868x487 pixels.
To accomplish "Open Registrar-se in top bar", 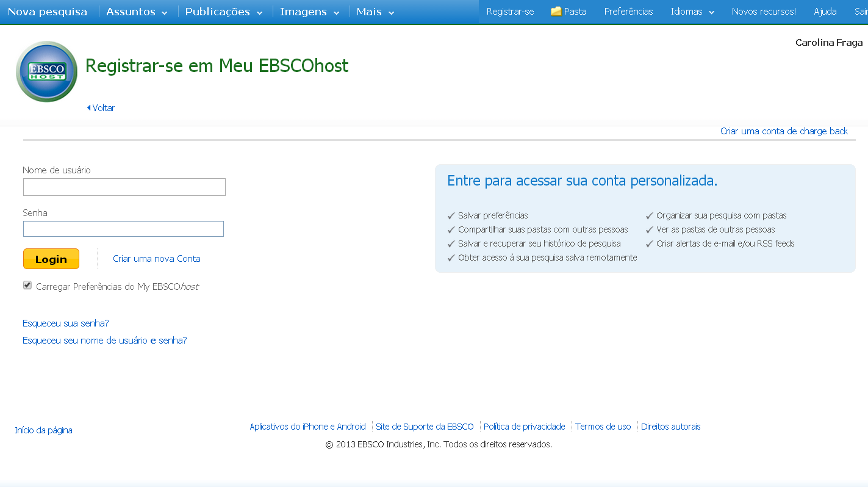I will (x=511, y=12).
